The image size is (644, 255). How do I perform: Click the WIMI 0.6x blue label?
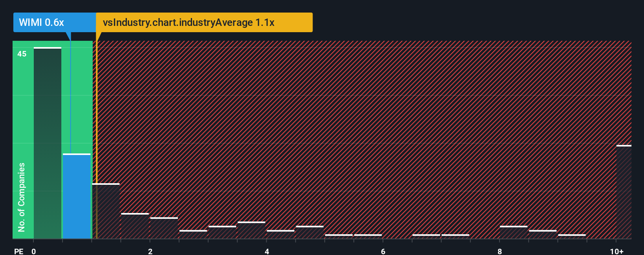click(x=55, y=22)
